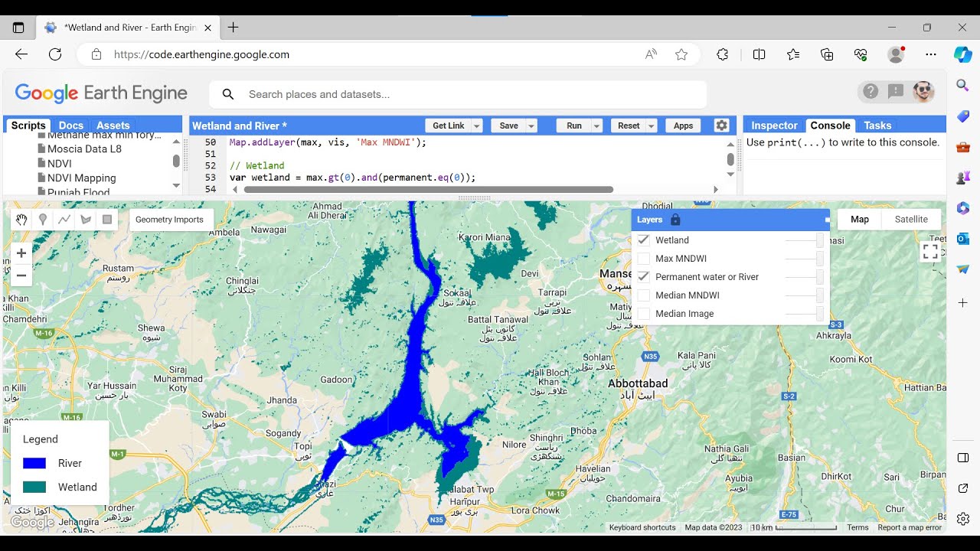Enable the Median MNDWI layer
This screenshot has width=980, height=551.
[x=643, y=295]
